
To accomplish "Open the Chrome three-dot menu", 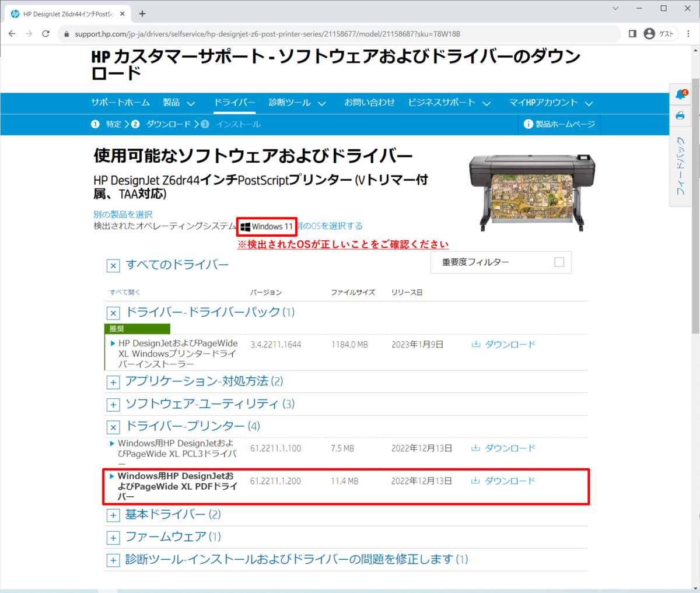I will 688,34.
